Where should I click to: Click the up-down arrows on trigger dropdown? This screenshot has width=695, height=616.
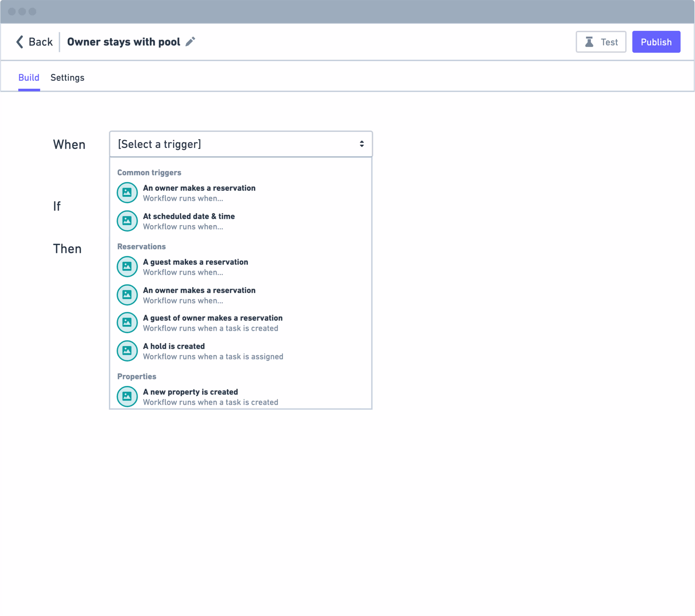point(361,144)
